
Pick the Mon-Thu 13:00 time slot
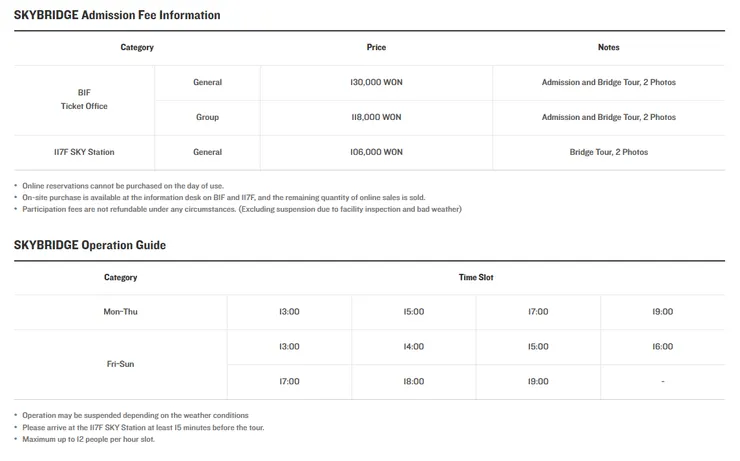point(289,312)
